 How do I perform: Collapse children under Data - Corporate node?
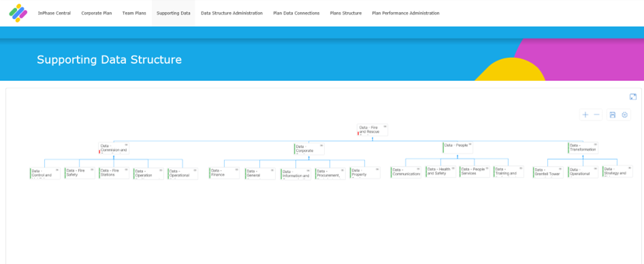click(309, 157)
